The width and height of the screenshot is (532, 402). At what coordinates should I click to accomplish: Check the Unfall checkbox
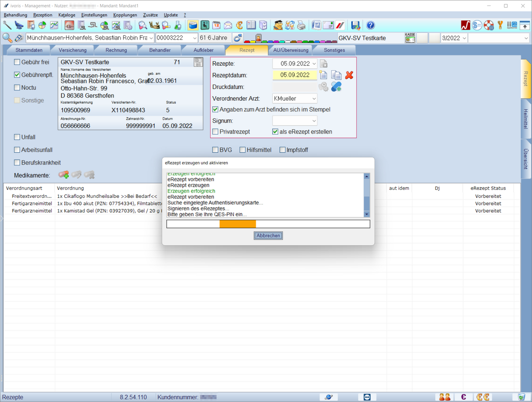pos(17,137)
